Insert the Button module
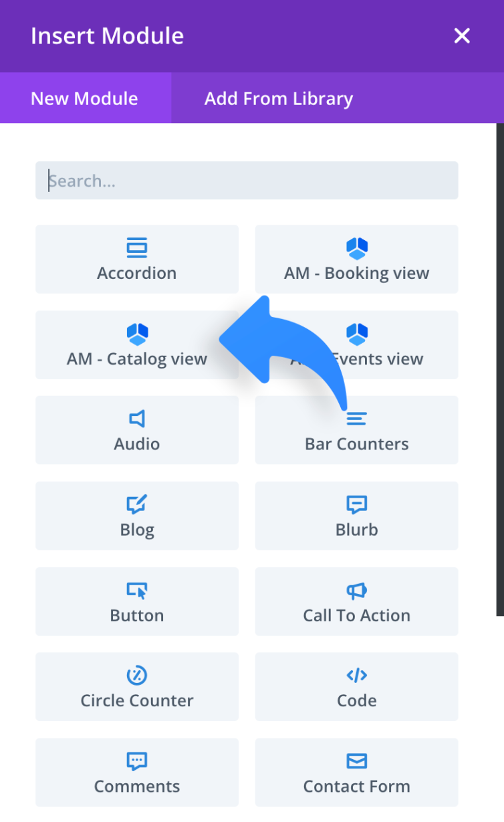Image resolution: width=504 pixels, height=822 pixels. (137, 602)
